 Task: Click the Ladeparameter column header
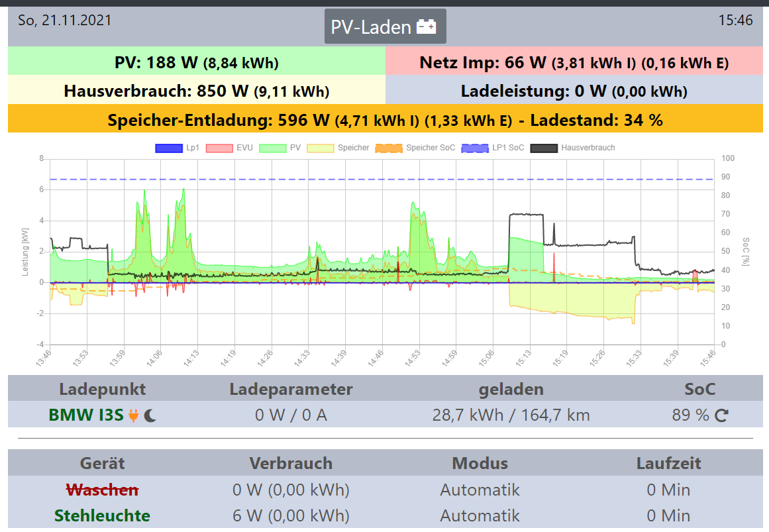pos(291,389)
